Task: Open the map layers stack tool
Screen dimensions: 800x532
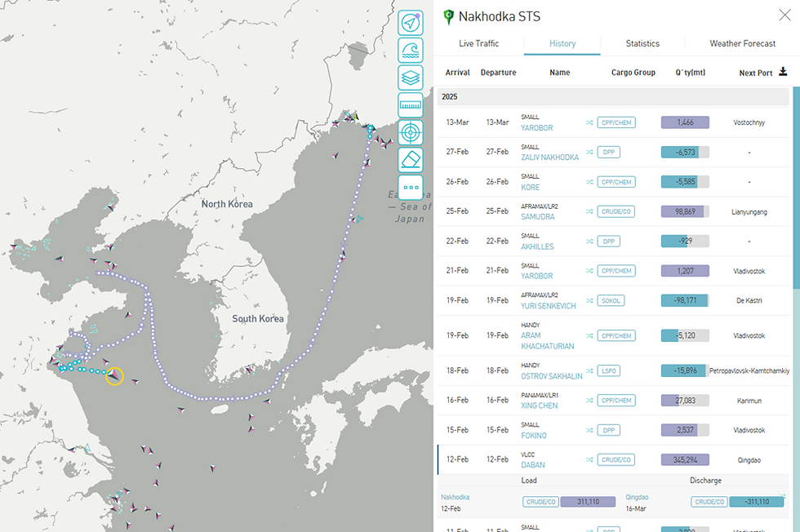Action: (x=411, y=78)
